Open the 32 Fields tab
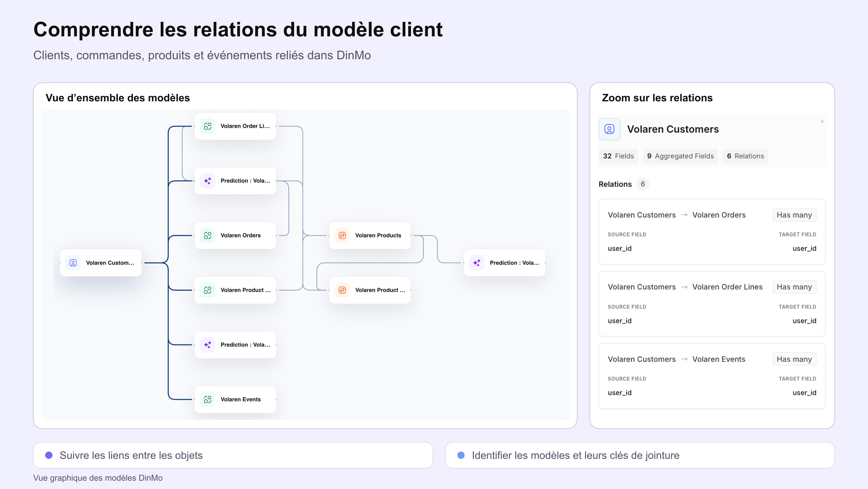868x489 pixels. pyautogui.click(x=618, y=156)
